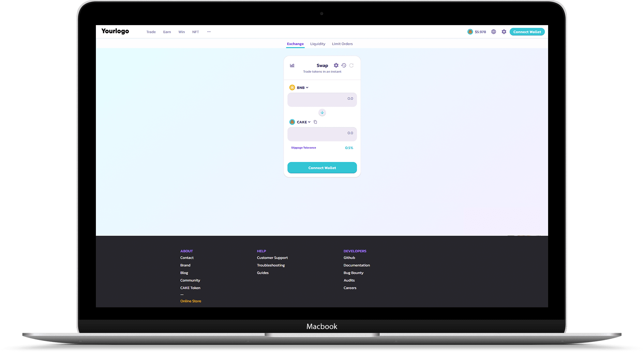Open the three-dot more menu in navbar
This screenshot has width=644, height=352.
click(209, 32)
